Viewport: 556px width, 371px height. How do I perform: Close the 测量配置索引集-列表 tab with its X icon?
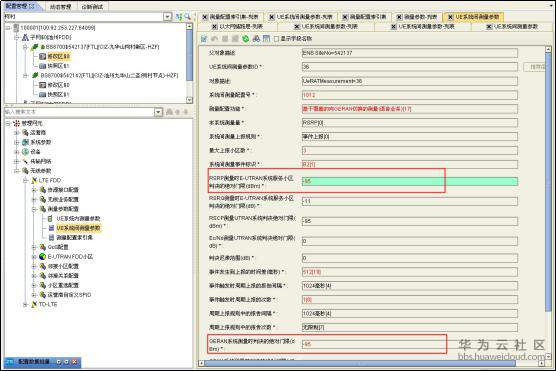pyautogui.click(x=205, y=17)
